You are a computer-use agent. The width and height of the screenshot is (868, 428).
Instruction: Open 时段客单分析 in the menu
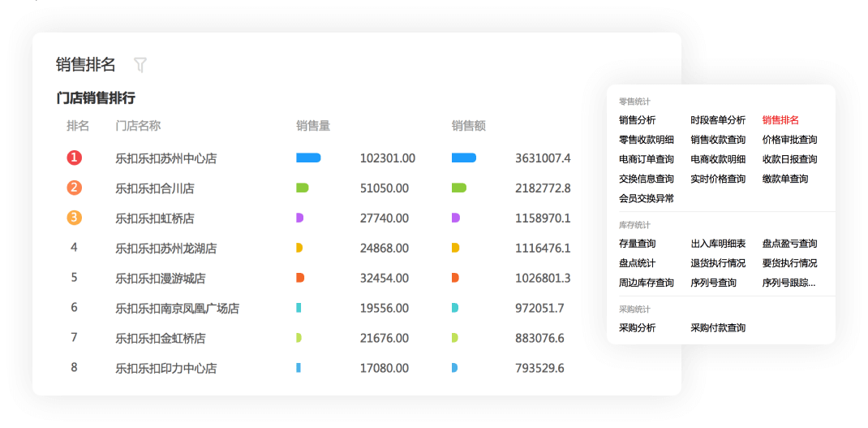[718, 119]
